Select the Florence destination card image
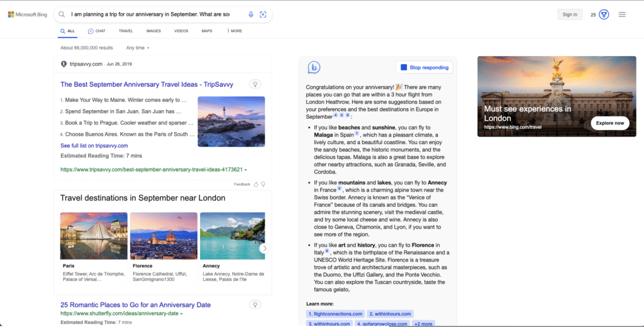This screenshot has width=644, height=327. click(164, 236)
